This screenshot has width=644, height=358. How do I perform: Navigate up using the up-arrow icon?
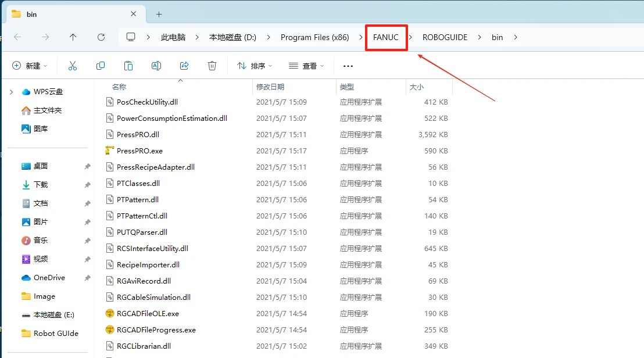73,37
